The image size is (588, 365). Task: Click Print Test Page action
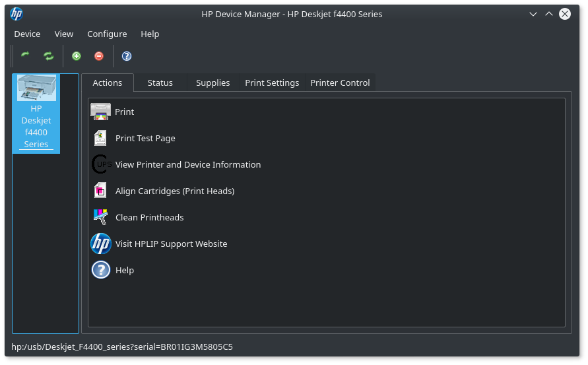[145, 138]
